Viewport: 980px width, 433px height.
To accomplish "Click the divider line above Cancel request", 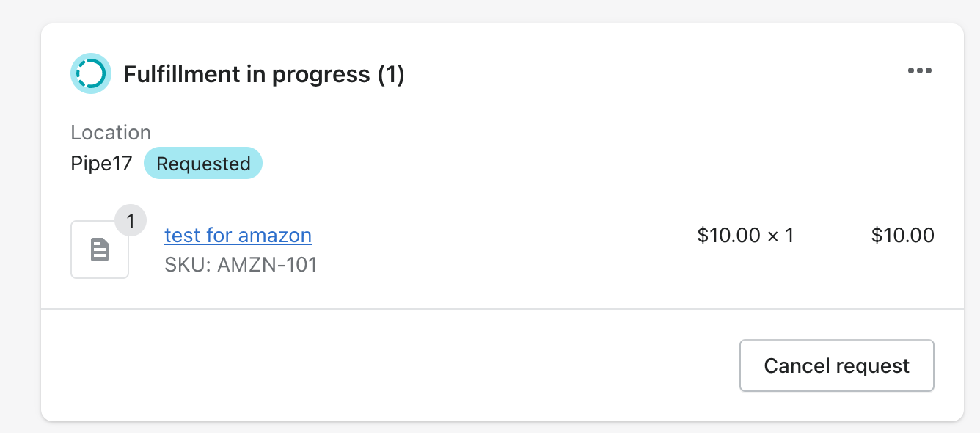I will tap(502, 309).
